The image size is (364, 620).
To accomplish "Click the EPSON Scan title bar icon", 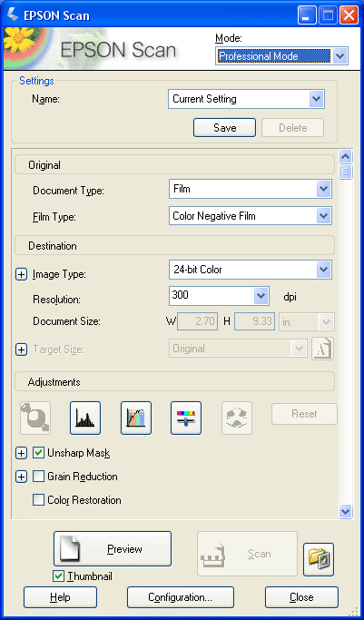I will [12, 15].
